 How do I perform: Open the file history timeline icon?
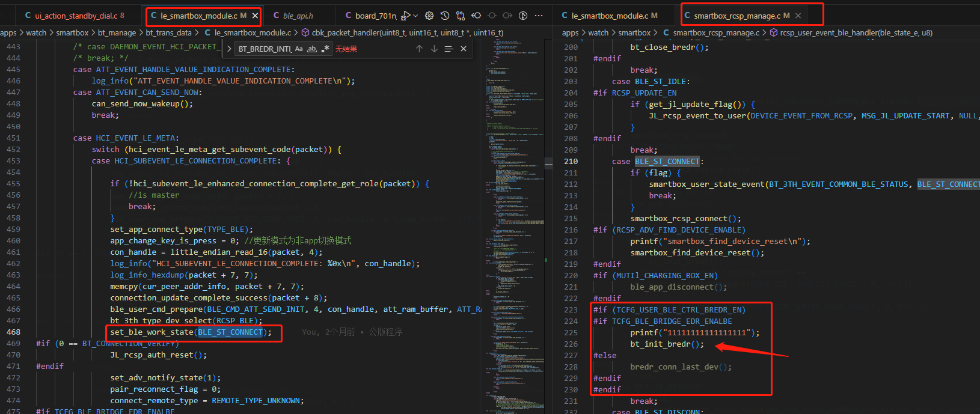(x=445, y=16)
